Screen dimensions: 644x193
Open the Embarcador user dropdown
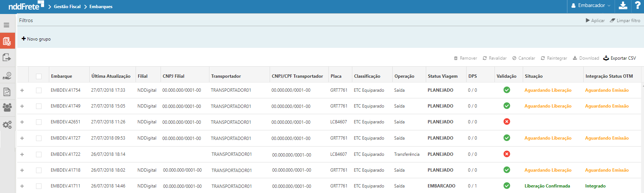(591, 6)
